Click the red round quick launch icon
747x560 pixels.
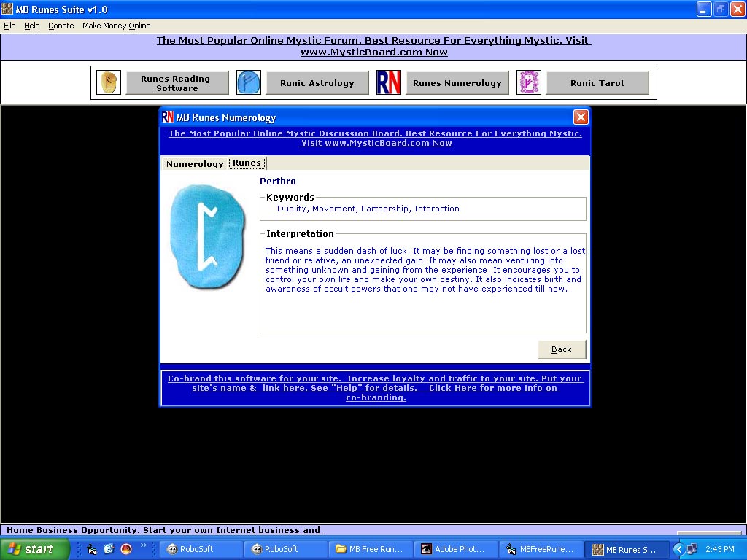pyautogui.click(x=125, y=549)
